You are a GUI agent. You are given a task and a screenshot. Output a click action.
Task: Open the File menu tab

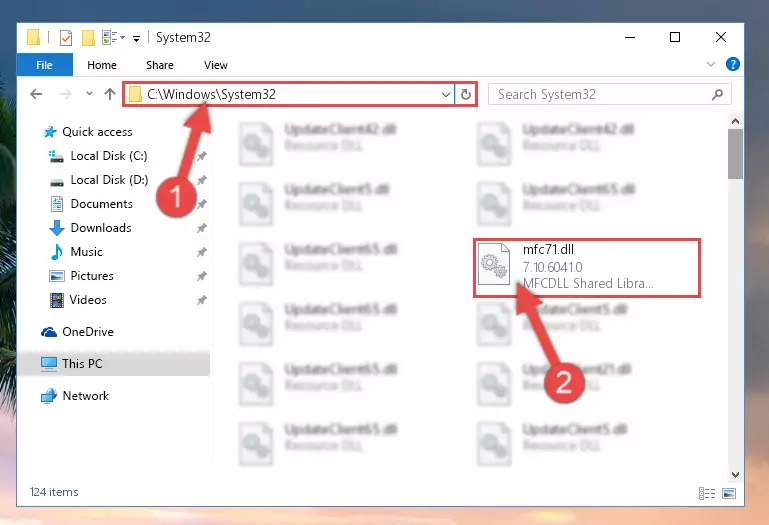tap(45, 65)
